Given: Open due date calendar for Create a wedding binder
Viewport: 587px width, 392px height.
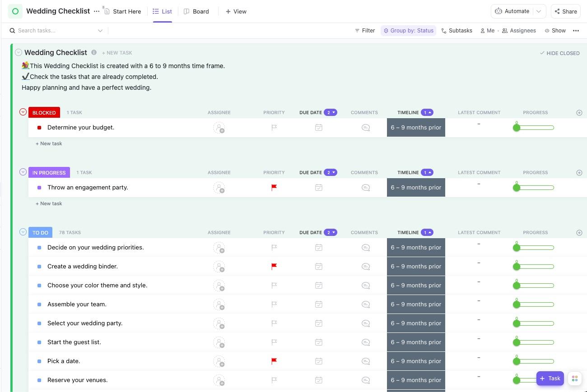Looking at the screenshot, I should click(319, 267).
